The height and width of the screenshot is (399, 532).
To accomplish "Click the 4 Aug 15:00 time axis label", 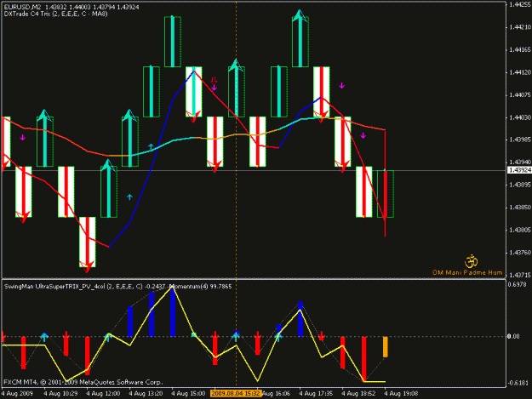I will click(x=188, y=394).
